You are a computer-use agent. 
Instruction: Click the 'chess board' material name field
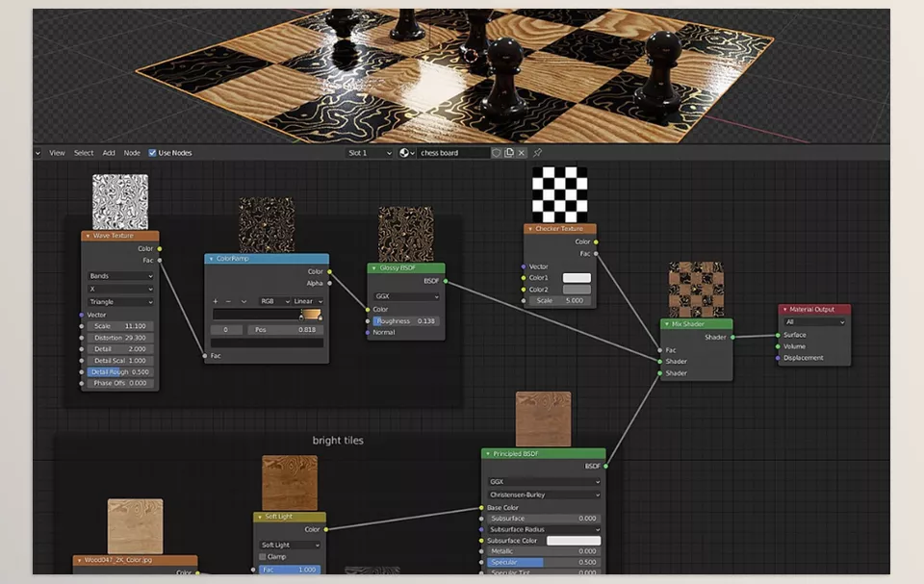[x=453, y=153]
